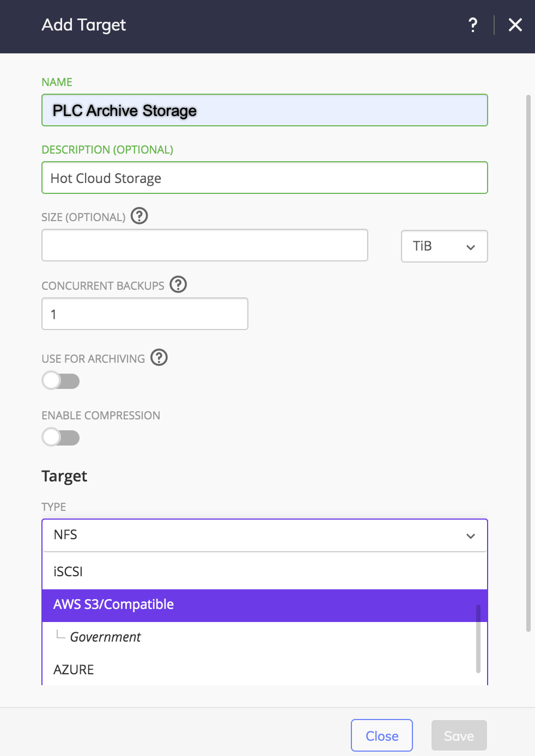Enable the Use For Archiving toggle

coord(61,381)
